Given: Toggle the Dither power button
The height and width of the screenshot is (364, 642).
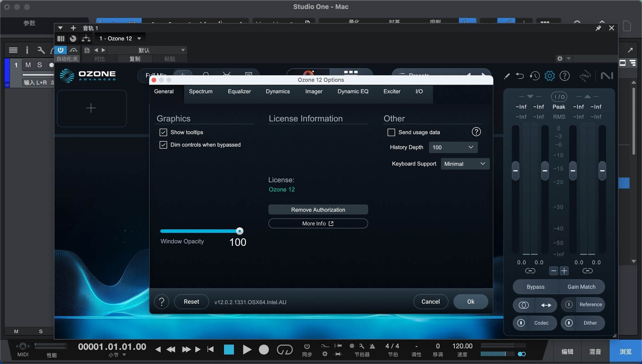Looking at the screenshot, I should (x=569, y=323).
